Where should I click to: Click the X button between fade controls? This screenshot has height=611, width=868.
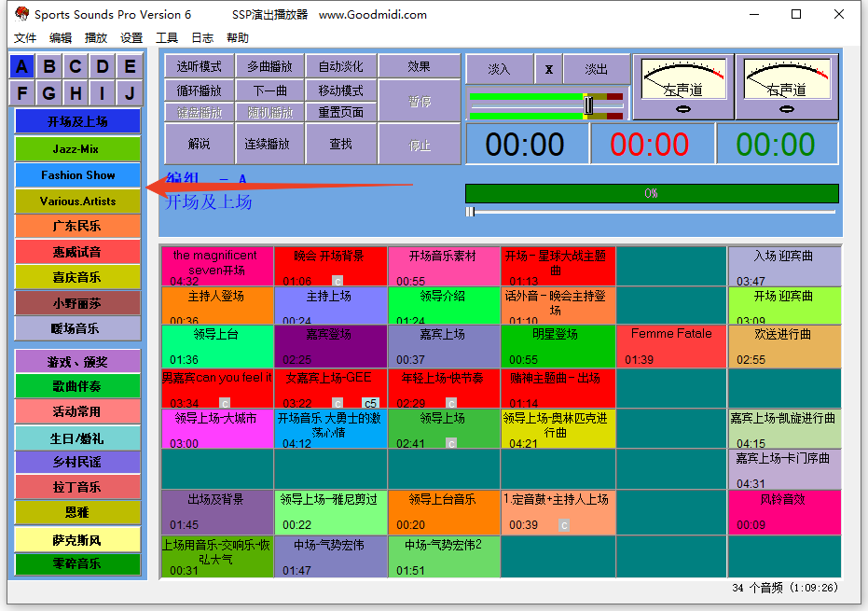click(x=549, y=69)
